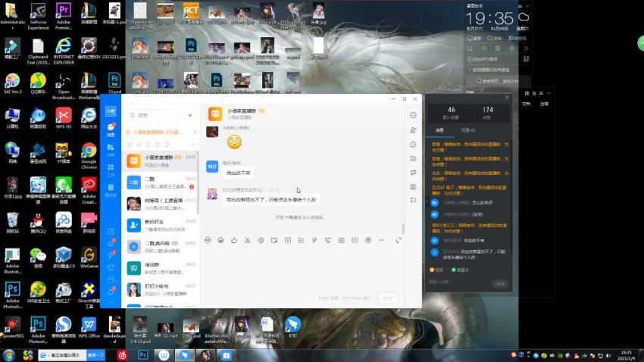The height and width of the screenshot is (362, 644).
Task: Open the Docs section in DingTalk sidebar
Action: [111, 150]
